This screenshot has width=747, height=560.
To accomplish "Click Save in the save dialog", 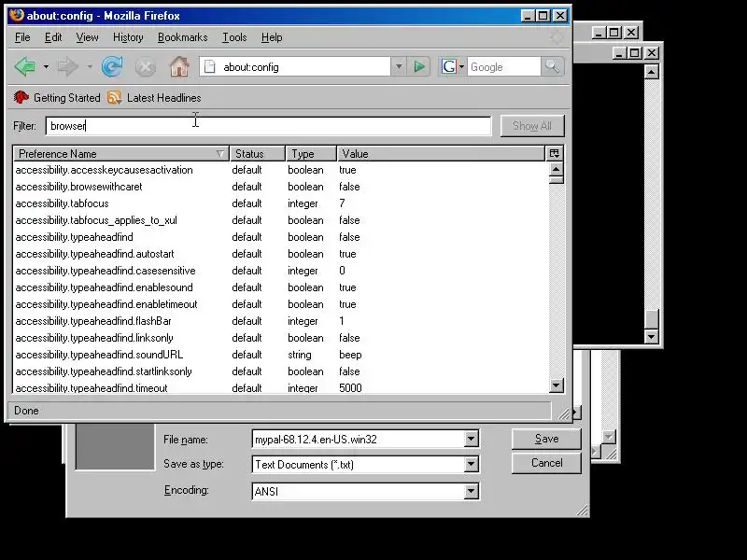I will (x=546, y=439).
